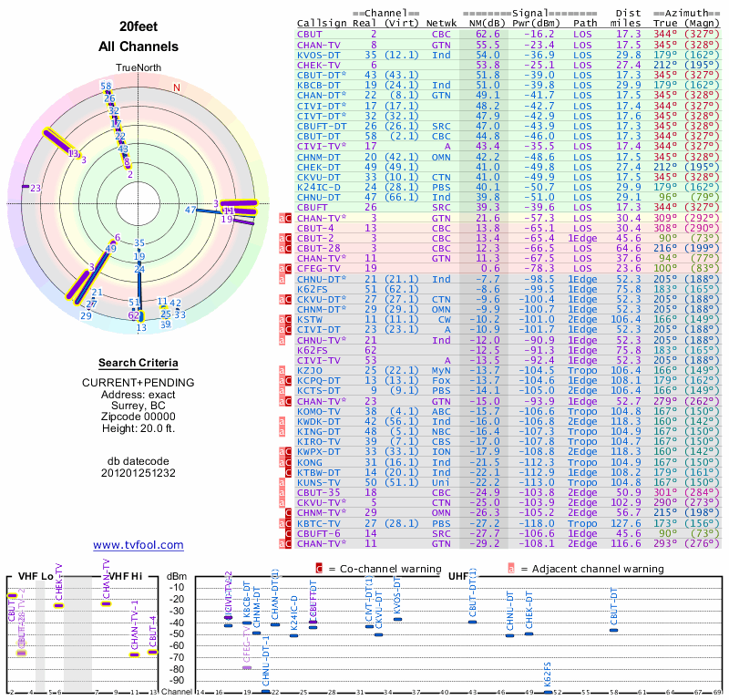Select the CHEK-TV callsign in the table
The image size is (729, 700).
tap(319, 65)
